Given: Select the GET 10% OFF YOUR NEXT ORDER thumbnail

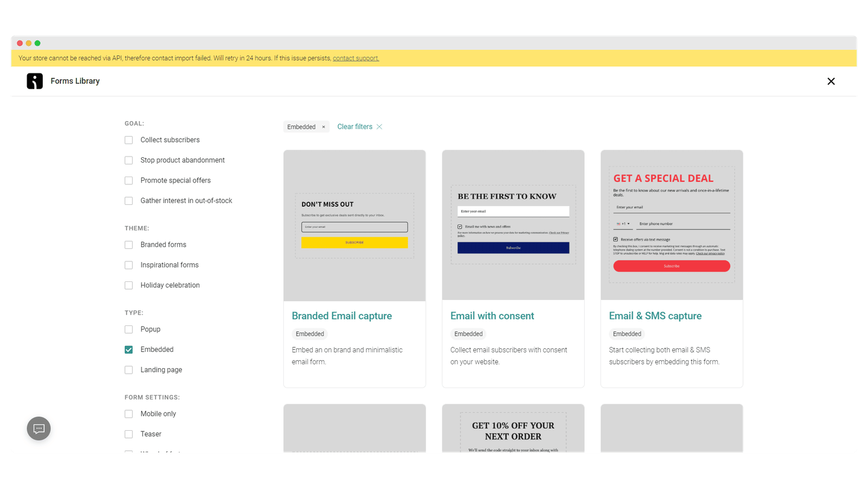Looking at the screenshot, I should (513, 428).
